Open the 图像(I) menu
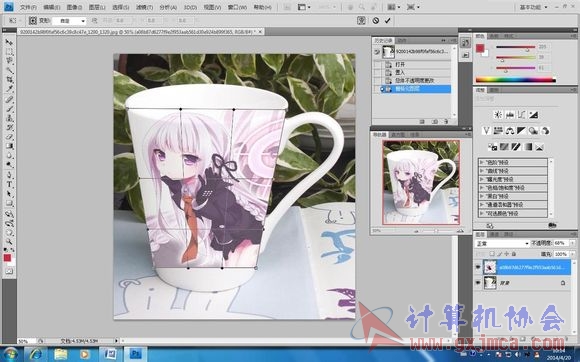This screenshot has height=362, width=580. [x=74, y=7]
